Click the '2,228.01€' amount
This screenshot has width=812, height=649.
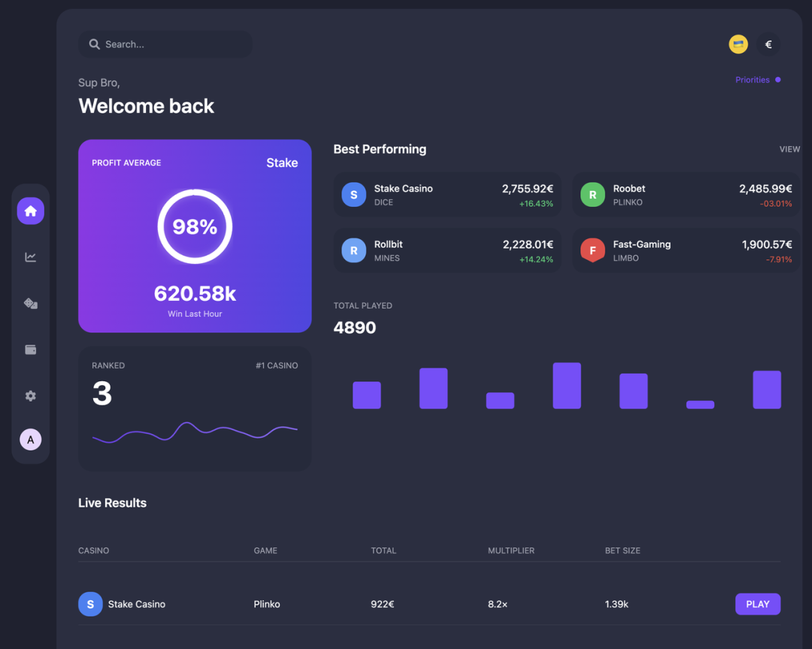[528, 244]
